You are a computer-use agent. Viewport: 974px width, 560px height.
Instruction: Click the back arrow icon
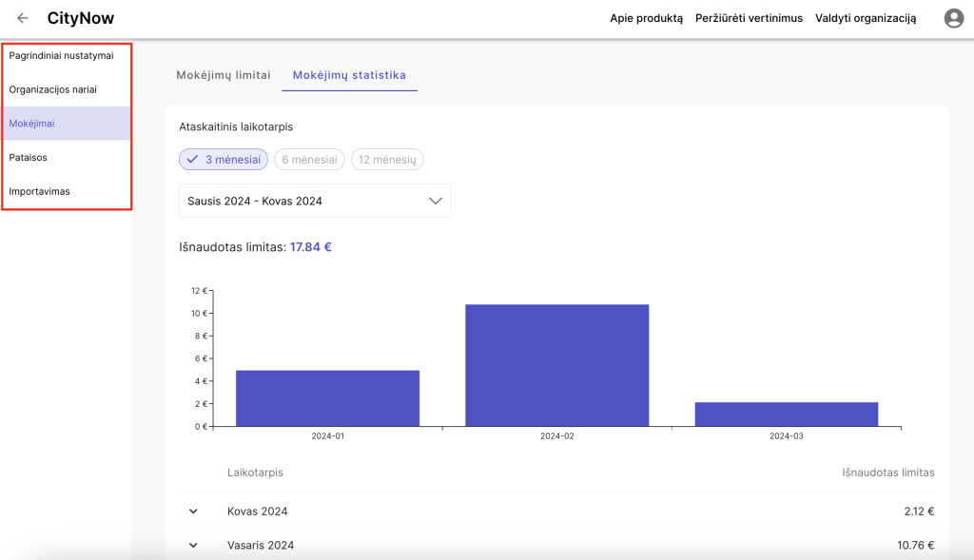23,18
